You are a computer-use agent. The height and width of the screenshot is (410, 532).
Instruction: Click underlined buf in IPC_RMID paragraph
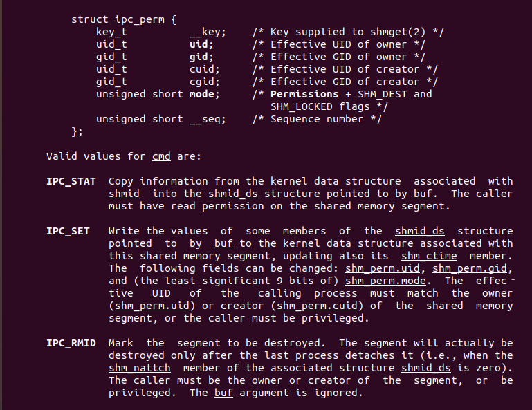[x=223, y=393]
